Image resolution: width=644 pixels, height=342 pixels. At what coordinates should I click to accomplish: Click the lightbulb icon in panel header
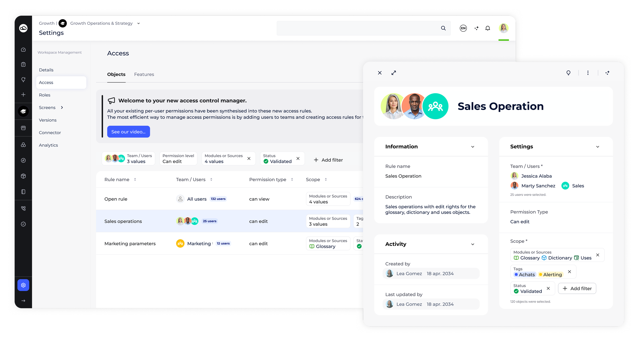pyautogui.click(x=568, y=73)
